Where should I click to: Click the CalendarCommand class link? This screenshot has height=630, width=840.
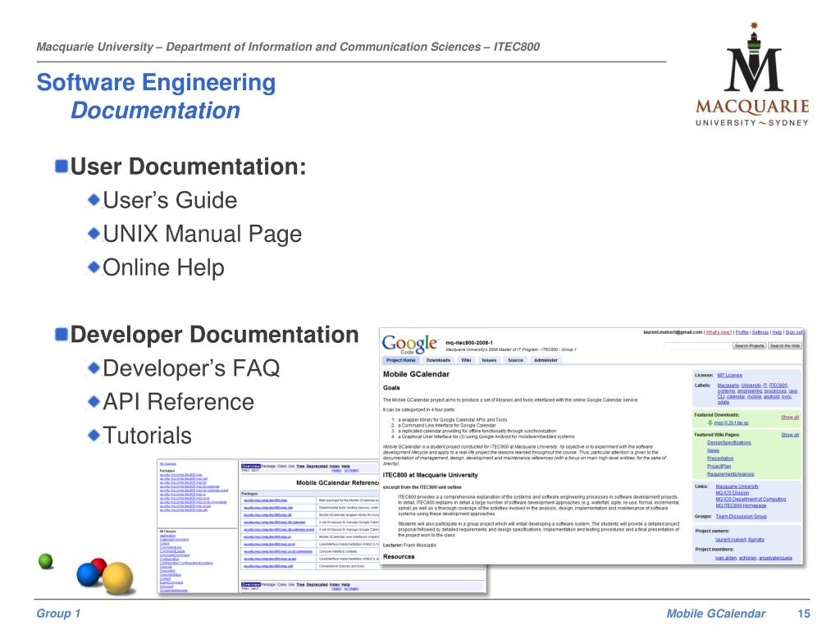(x=174, y=540)
